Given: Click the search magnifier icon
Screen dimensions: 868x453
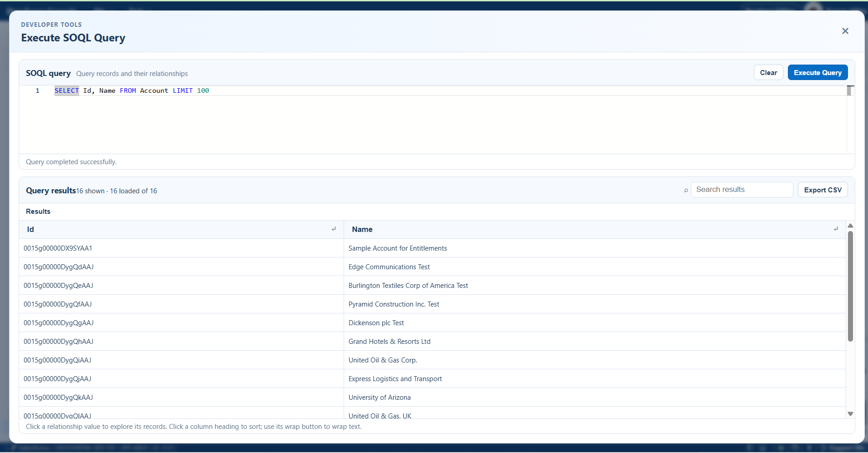Looking at the screenshot, I should pyautogui.click(x=685, y=190).
